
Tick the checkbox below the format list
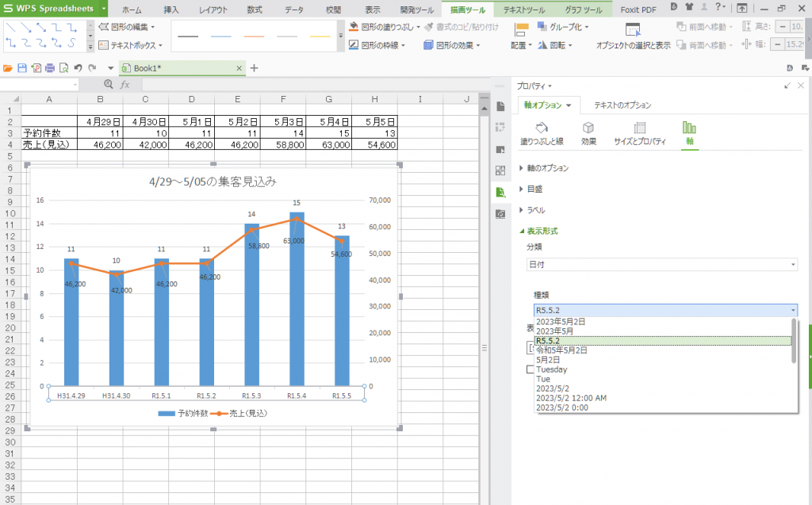click(x=531, y=369)
